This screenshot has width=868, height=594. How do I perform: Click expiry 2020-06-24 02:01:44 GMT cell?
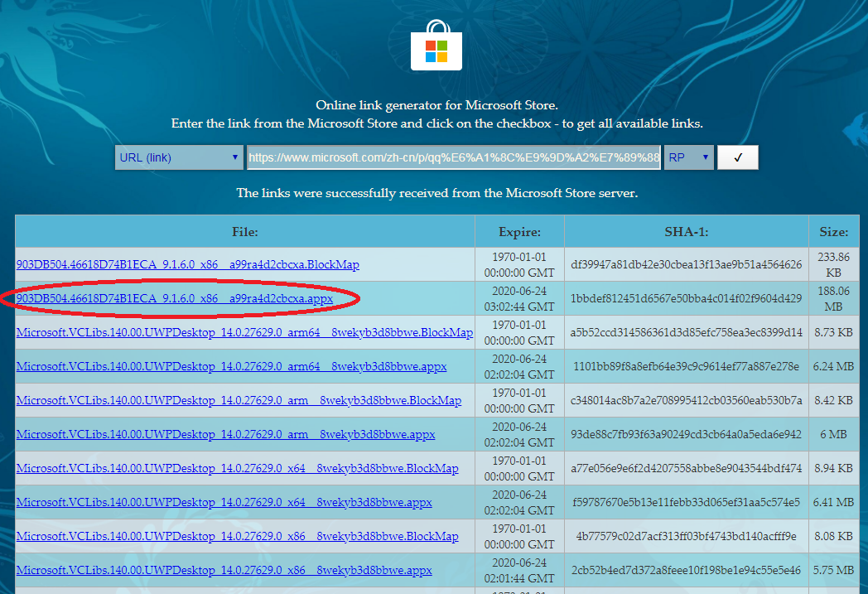tap(519, 570)
